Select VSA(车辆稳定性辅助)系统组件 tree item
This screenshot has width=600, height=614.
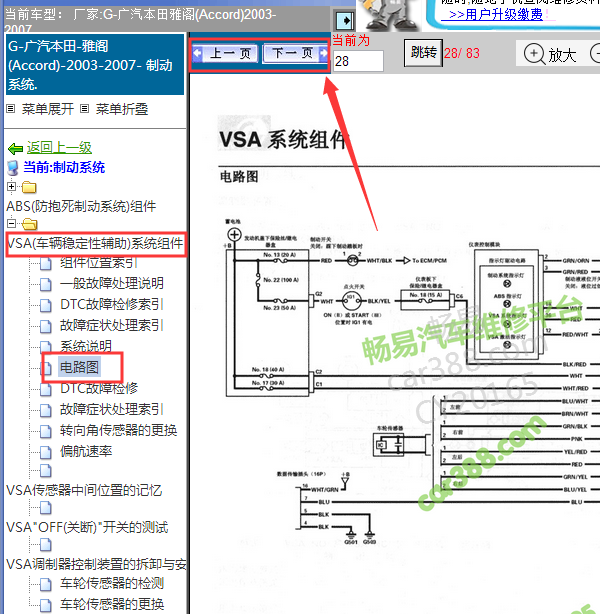[95, 244]
